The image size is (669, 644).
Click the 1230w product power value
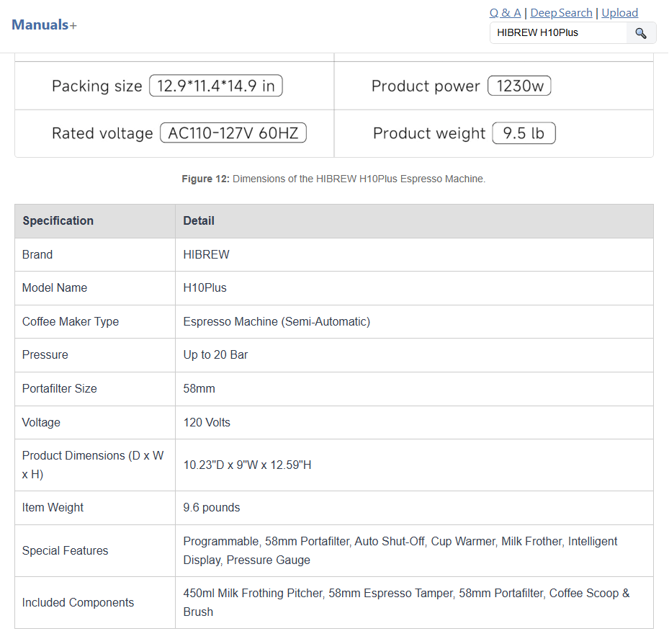(x=519, y=86)
